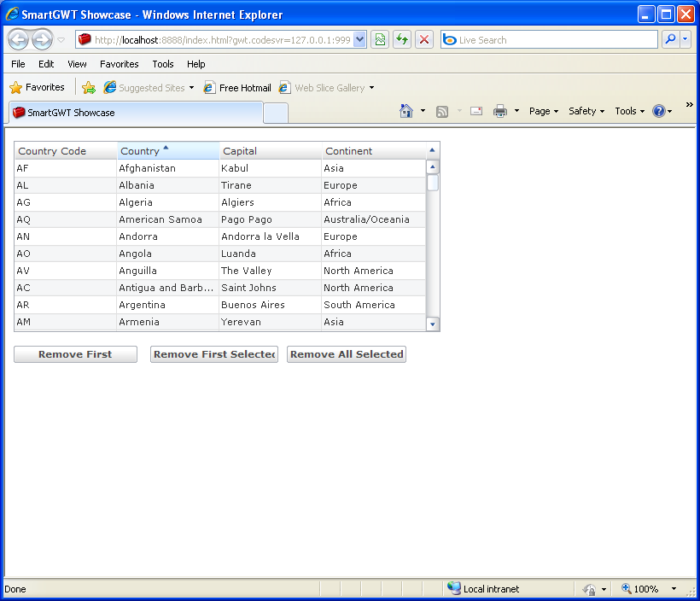Click the Algiers capital cell

point(270,202)
